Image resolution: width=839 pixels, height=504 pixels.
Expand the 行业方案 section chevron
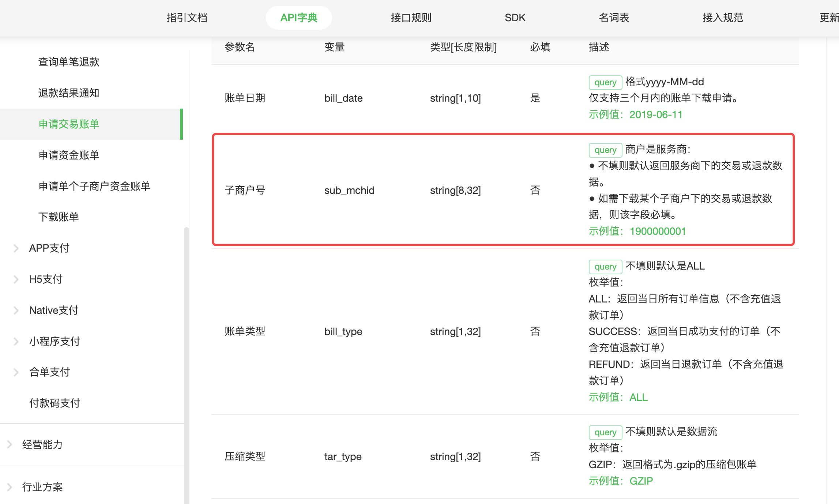click(x=10, y=487)
